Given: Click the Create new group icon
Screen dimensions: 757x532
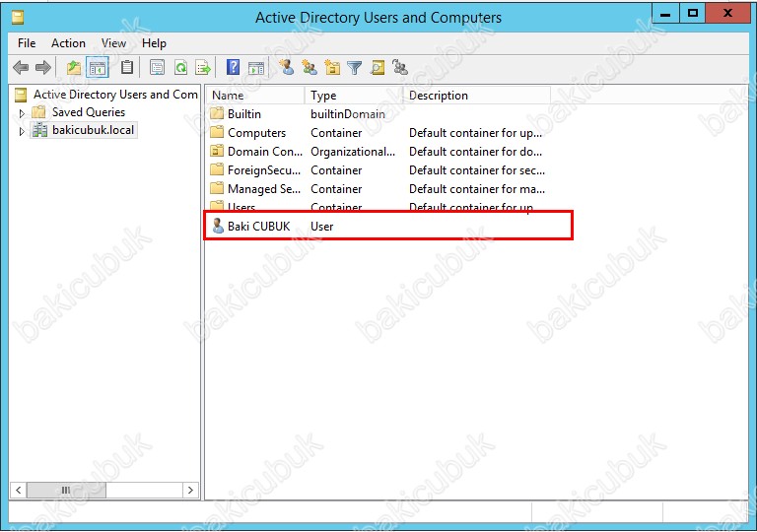Looking at the screenshot, I should click(x=309, y=68).
